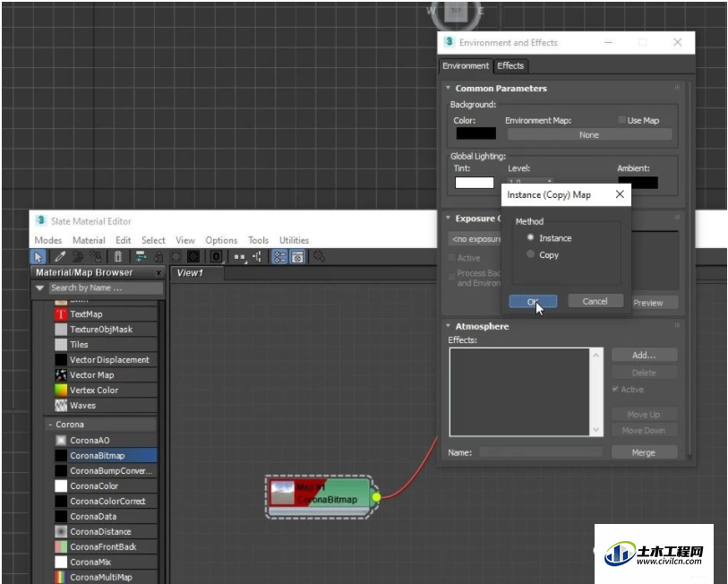Close the Material/Map Browser panel
This screenshot has height=584, width=728.
coord(158,272)
